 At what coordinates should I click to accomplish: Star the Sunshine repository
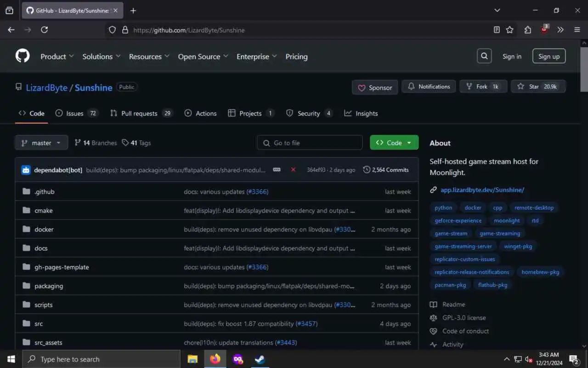tap(538, 86)
